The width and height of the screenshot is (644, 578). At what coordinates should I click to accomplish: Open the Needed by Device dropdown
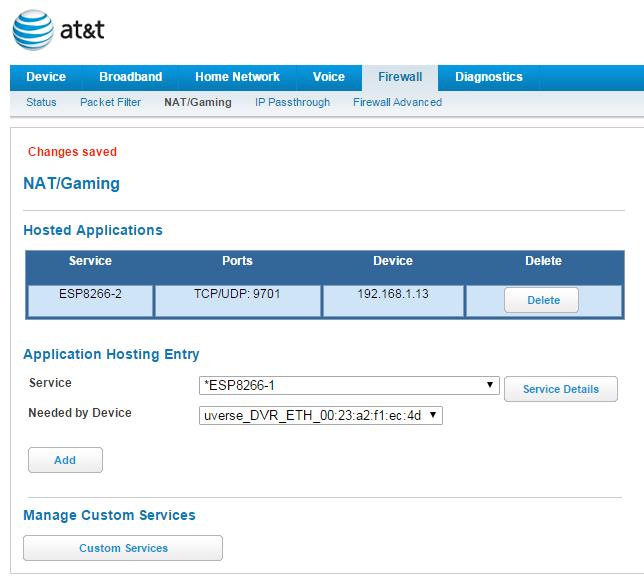click(x=321, y=415)
